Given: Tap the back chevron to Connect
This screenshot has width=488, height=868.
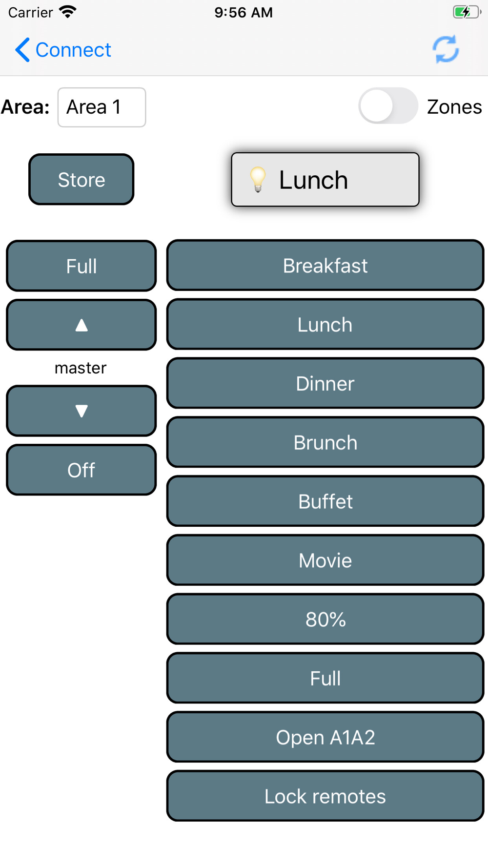Looking at the screenshot, I should [x=63, y=50].
